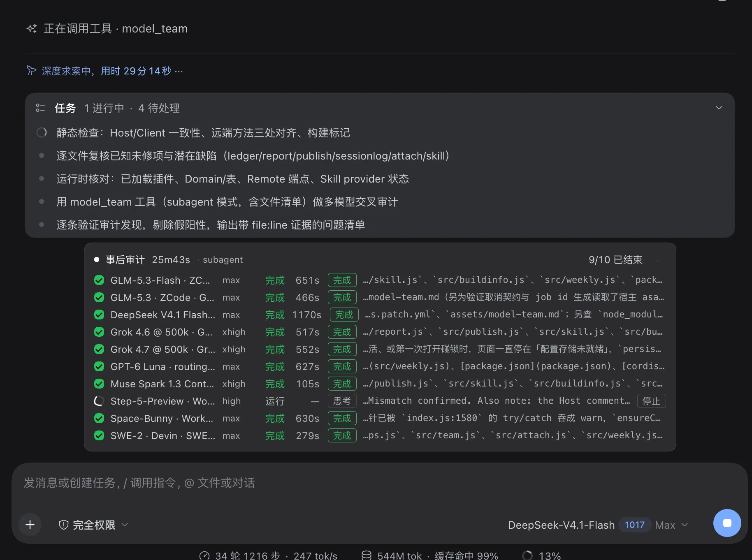Viewport: 752px width, 560px height.
Task: Click the gauge icon beside 34 轮
Action: [204, 555]
